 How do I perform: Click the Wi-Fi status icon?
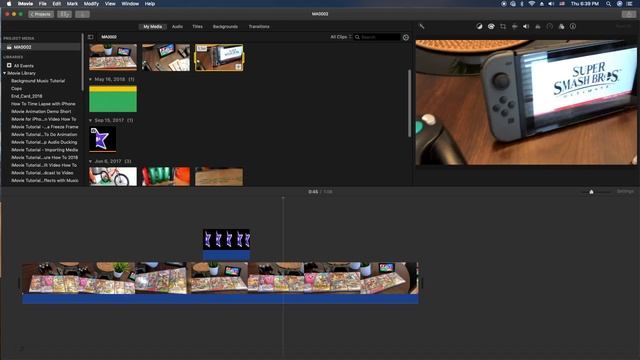coord(531,4)
